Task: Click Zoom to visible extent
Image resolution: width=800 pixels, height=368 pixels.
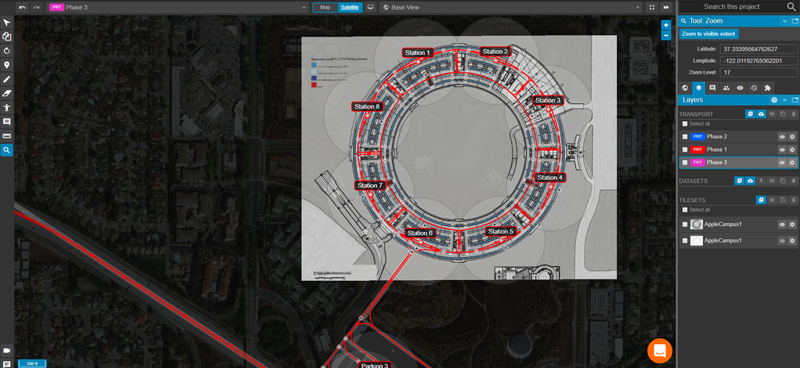Action: point(709,34)
